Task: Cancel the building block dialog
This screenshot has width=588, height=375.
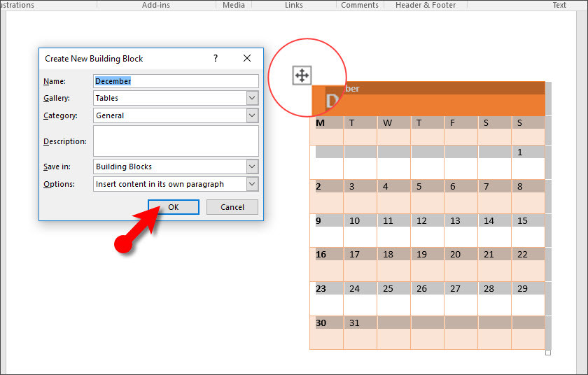Action: coord(232,207)
